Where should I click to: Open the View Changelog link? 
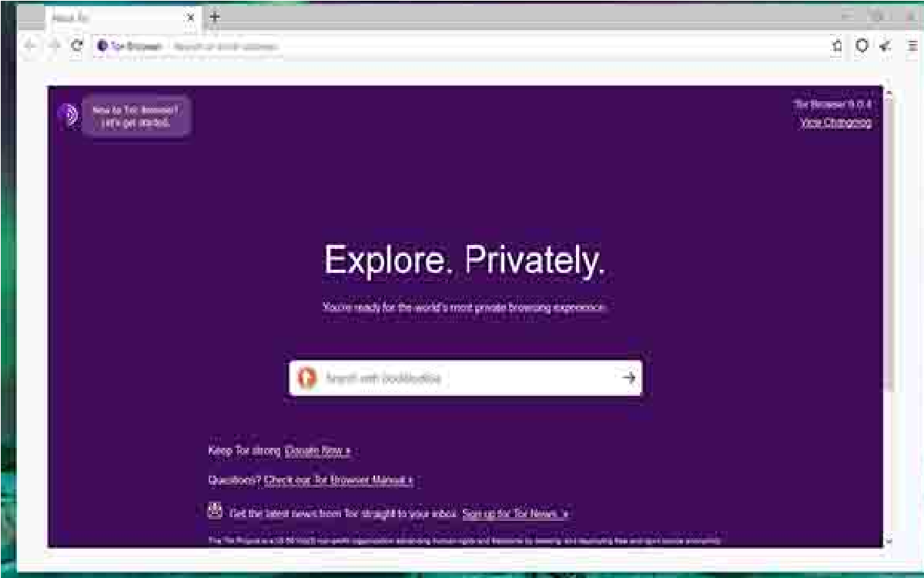tap(836, 123)
